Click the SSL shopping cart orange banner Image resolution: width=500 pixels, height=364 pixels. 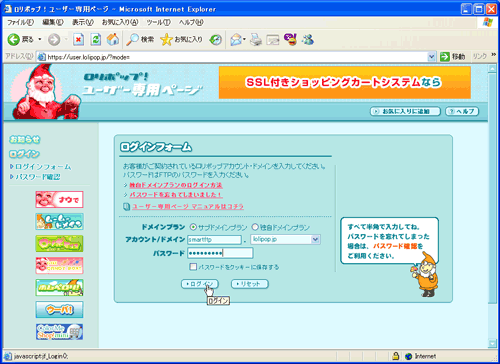[345, 82]
